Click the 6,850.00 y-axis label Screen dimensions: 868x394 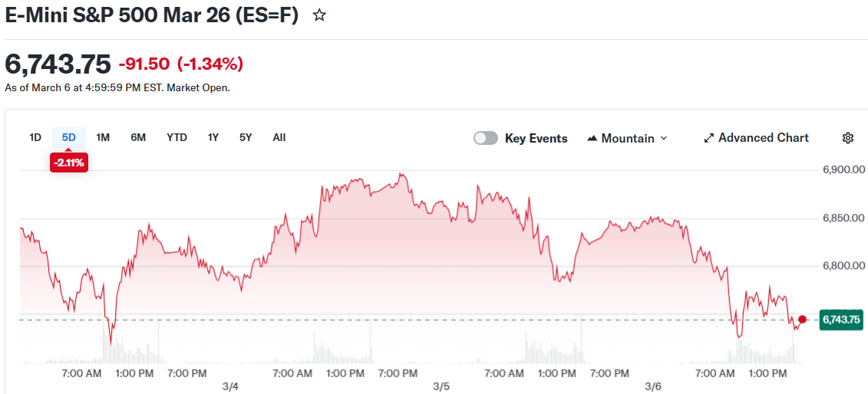tap(843, 218)
